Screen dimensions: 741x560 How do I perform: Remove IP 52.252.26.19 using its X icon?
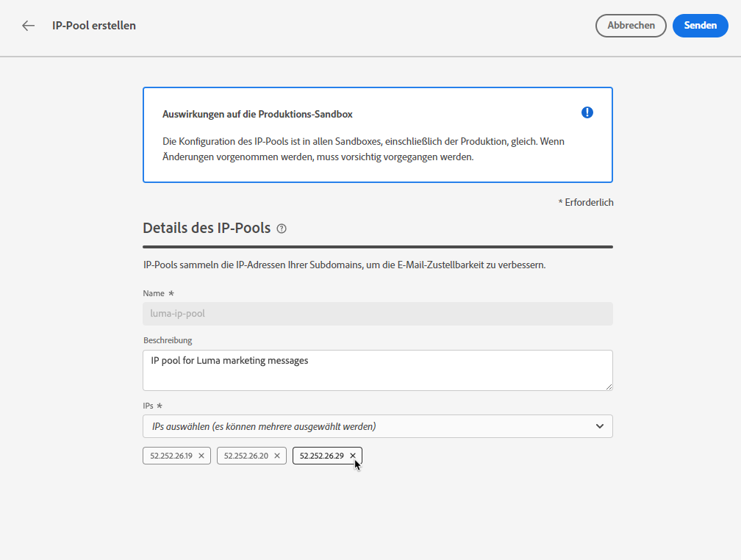pos(201,456)
